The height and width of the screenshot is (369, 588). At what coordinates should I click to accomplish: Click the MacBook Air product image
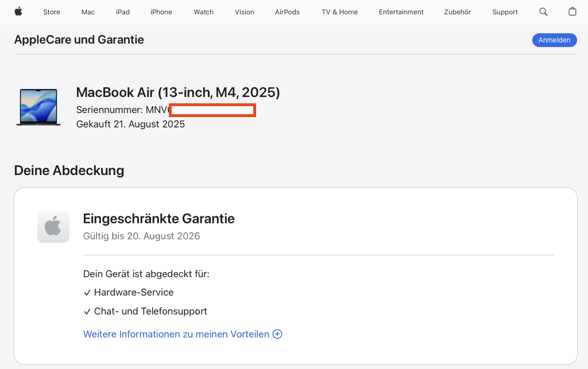coord(38,107)
